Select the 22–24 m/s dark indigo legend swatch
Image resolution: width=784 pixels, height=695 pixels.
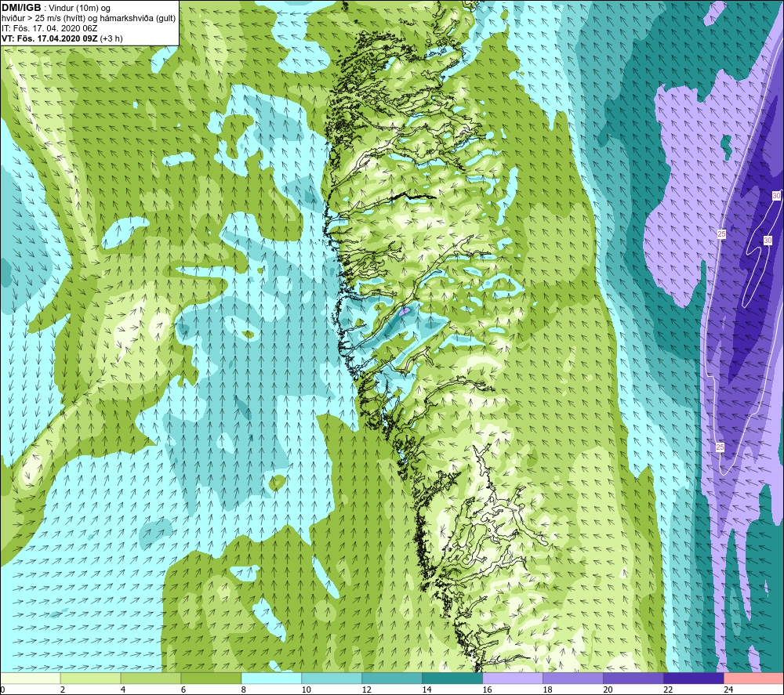pos(694,678)
